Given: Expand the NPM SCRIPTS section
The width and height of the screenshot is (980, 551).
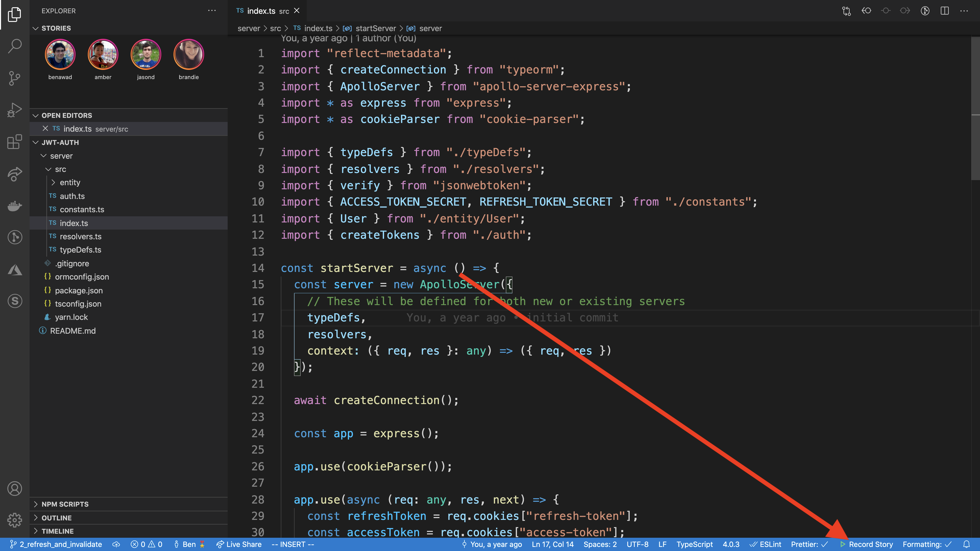Looking at the screenshot, I should [x=65, y=504].
